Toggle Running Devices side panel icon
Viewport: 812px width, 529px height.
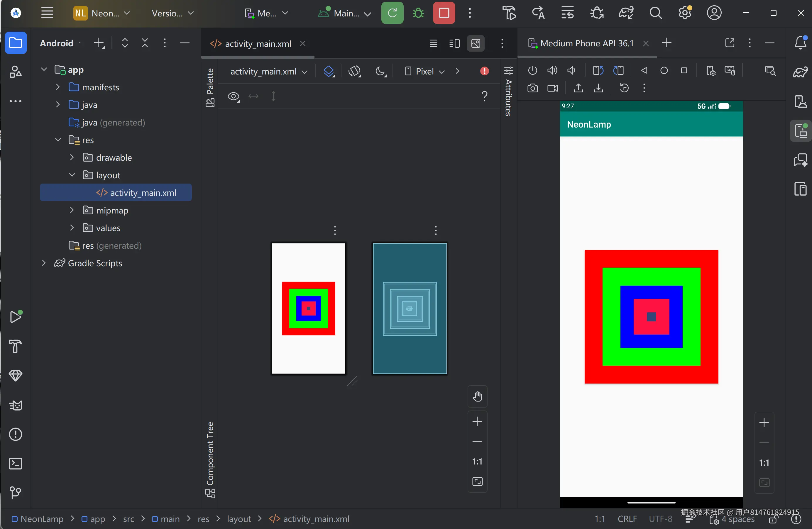[800, 130]
